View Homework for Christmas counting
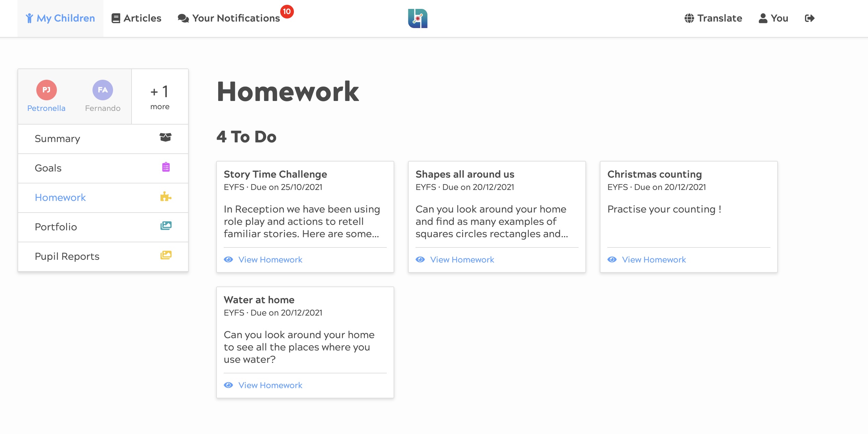The height and width of the screenshot is (434, 868). [x=654, y=260]
